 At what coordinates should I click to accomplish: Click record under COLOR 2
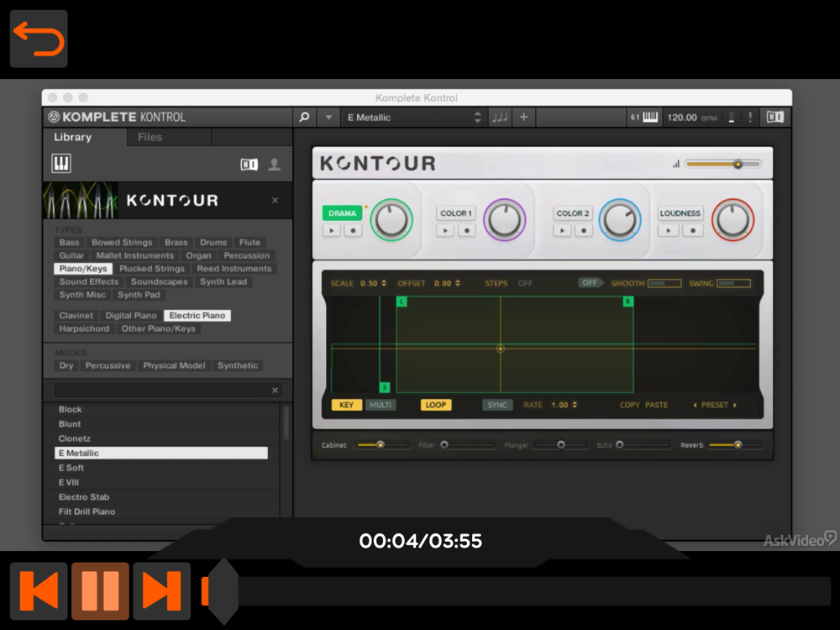click(584, 231)
